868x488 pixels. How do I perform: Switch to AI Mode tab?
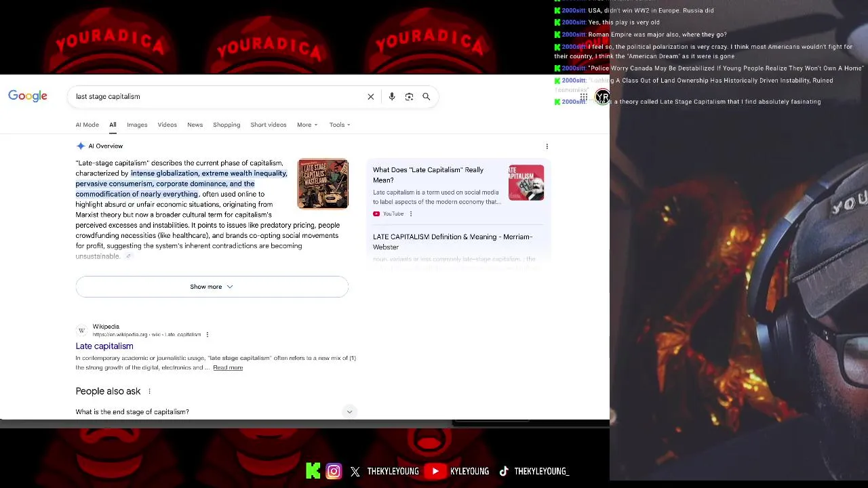(87, 125)
